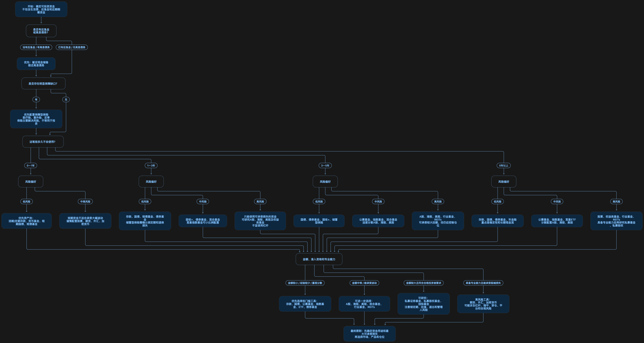The height and width of the screenshot is (343, 644).
Task: Click edge label 金额较大且符合合格投资者要求
Action: 424,283
